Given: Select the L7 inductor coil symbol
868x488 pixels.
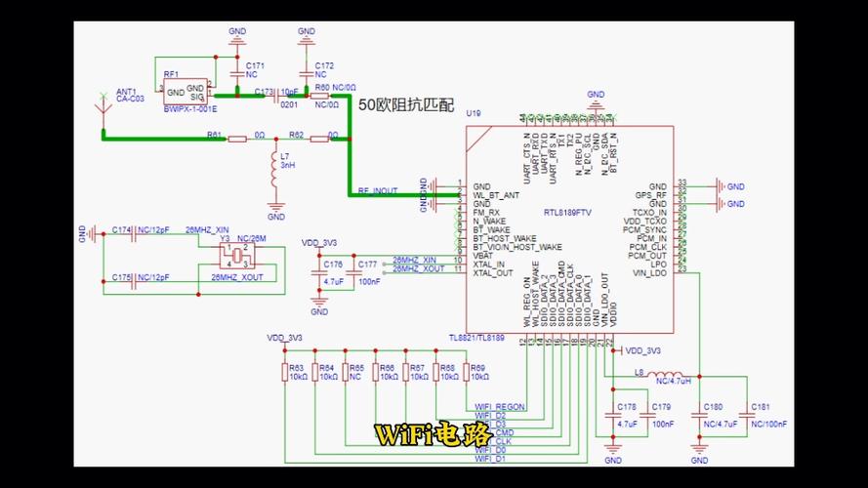Looking at the screenshot, I should point(274,170).
